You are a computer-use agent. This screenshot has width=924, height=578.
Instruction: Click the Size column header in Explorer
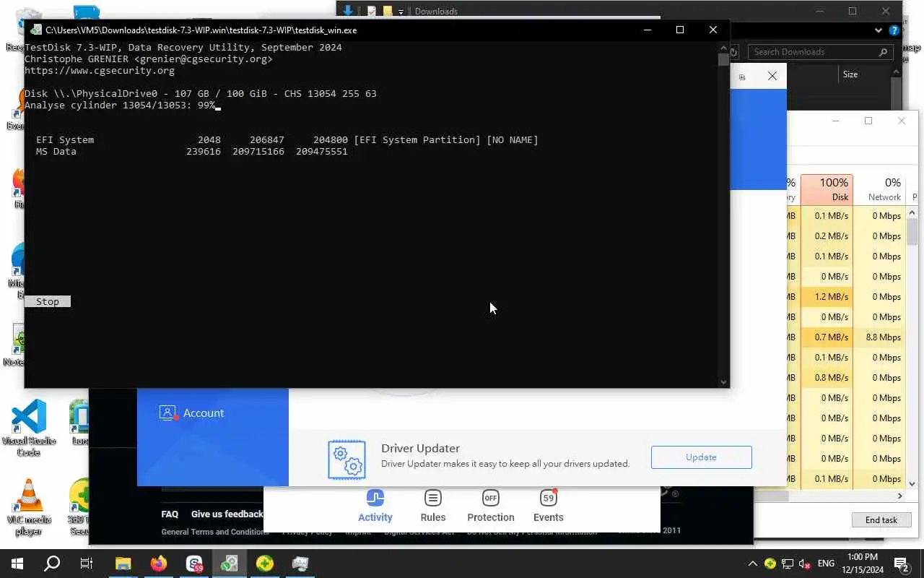[850, 74]
